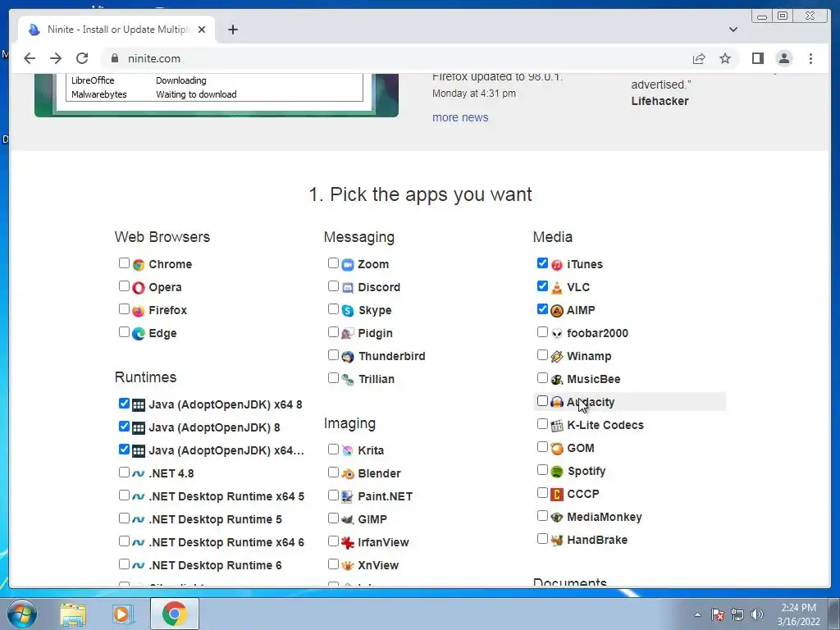Open the Chrome three-dot menu
Viewport: 840px width, 630px height.
pos(810,58)
